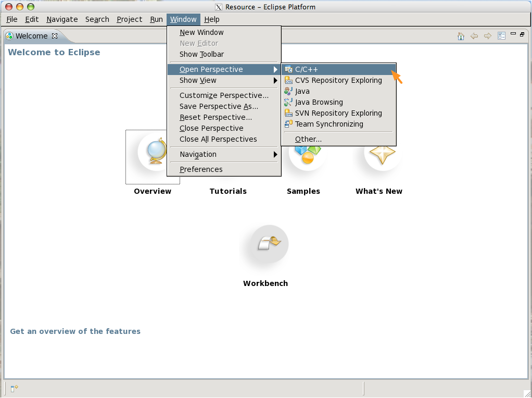Open the Search menu
The height and width of the screenshot is (398, 532).
click(x=97, y=19)
